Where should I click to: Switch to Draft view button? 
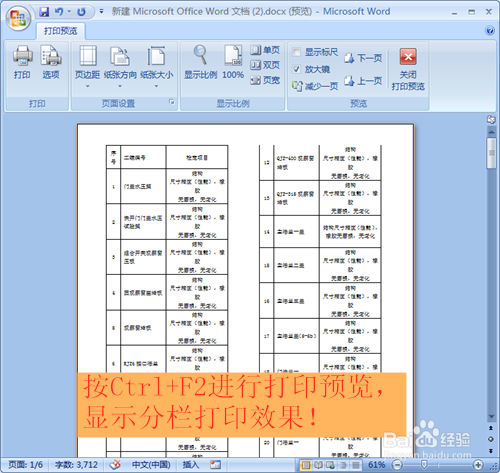(x=356, y=465)
